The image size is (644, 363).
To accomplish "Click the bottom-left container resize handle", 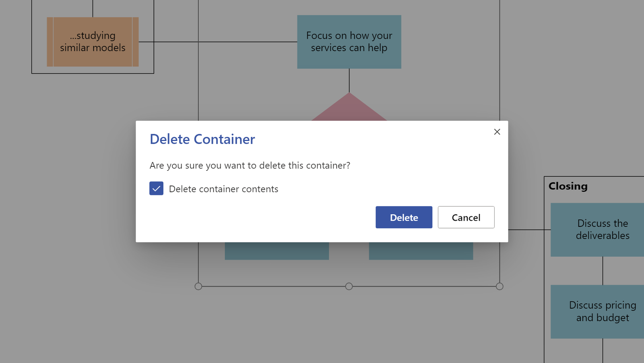I will pos(198,286).
